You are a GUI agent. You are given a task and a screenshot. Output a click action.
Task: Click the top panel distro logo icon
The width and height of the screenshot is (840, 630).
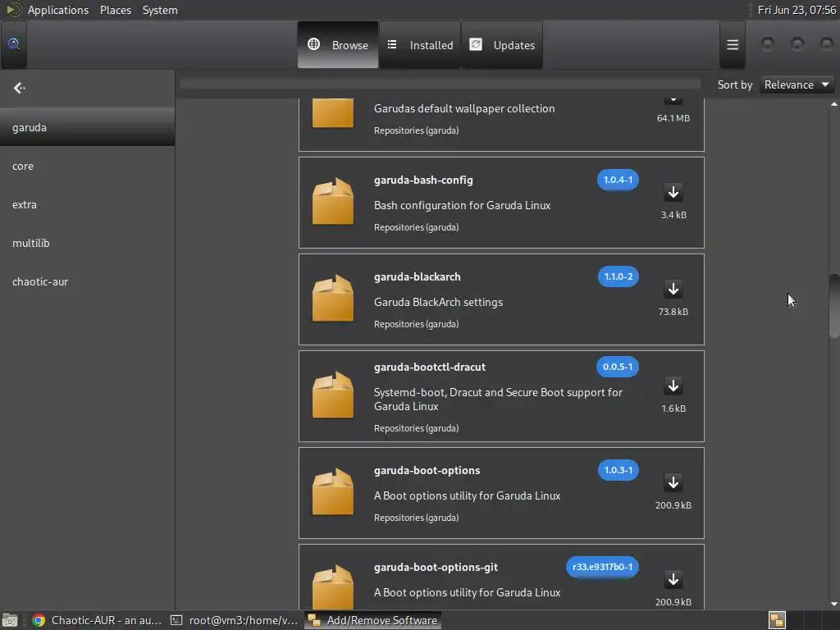[x=13, y=10]
